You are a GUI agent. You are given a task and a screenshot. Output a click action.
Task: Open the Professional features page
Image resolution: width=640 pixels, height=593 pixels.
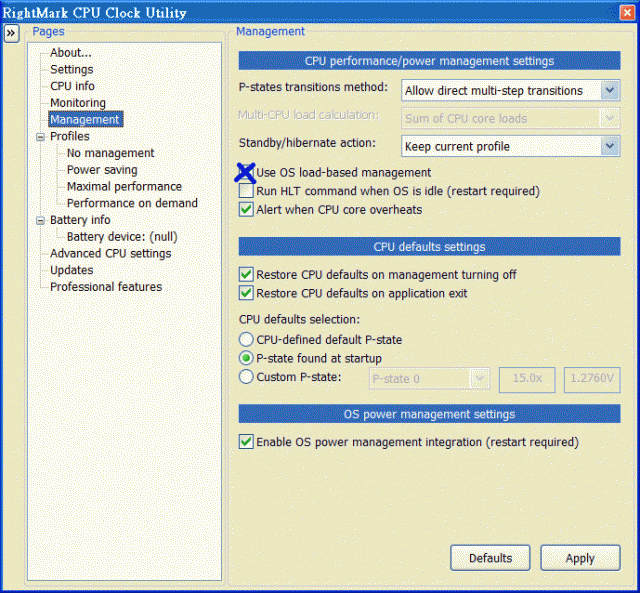coord(106,287)
